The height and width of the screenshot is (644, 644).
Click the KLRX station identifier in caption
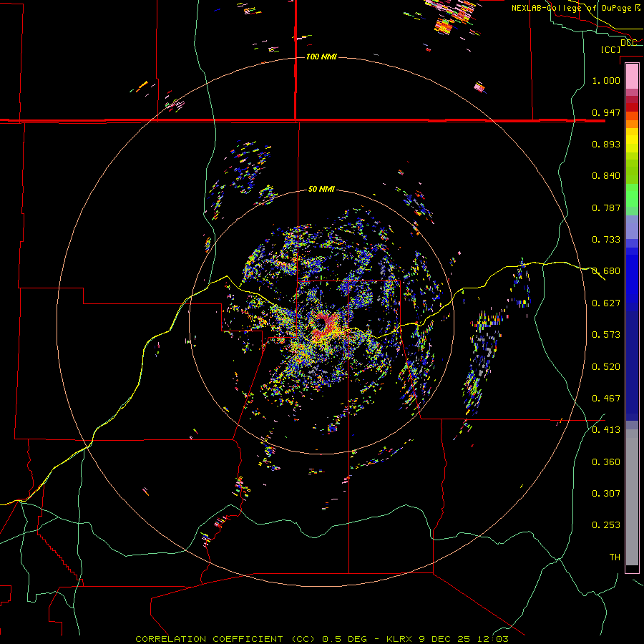tap(400, 639)
